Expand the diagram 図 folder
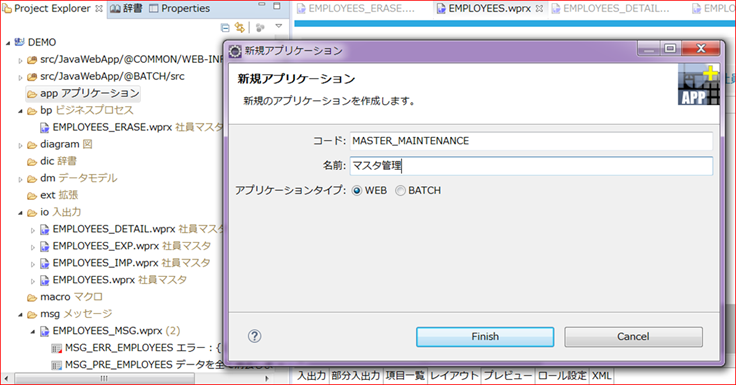This screenshot has width=736, height=385. point(20,145)
